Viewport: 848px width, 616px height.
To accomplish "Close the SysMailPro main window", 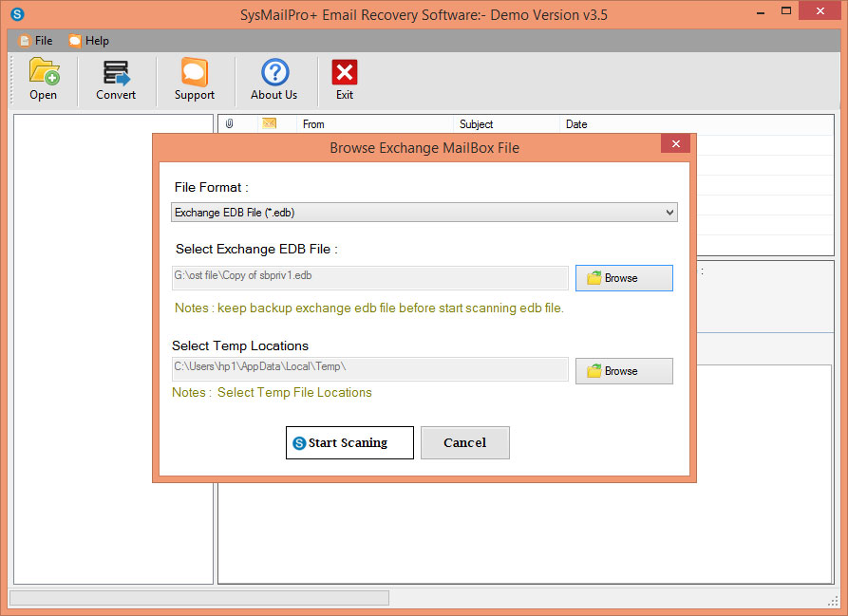I will pyautogui.click(x=820, y=10).
